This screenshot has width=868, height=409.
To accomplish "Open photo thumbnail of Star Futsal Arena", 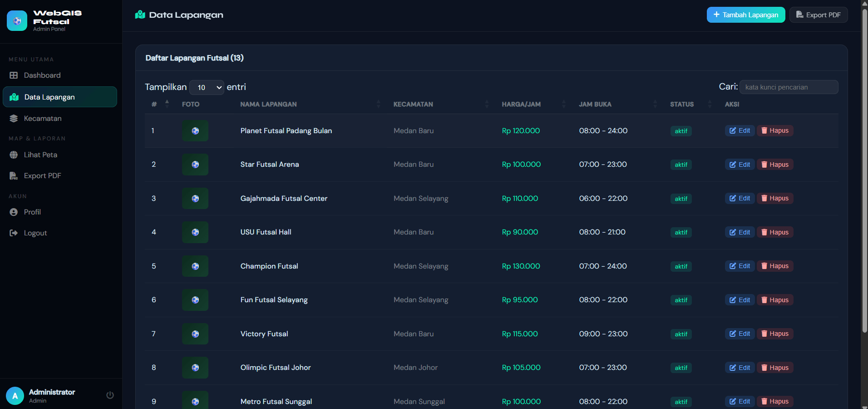I will click(x=195, y=165).
